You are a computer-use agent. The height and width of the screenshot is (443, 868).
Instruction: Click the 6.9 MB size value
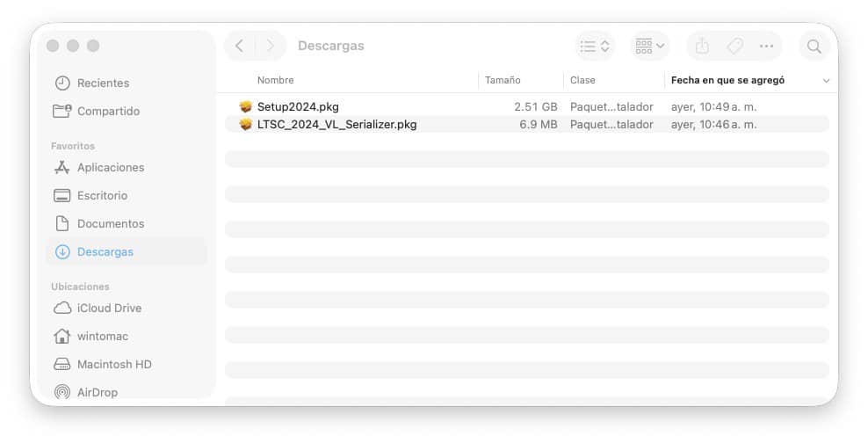[x=538, y=124]
